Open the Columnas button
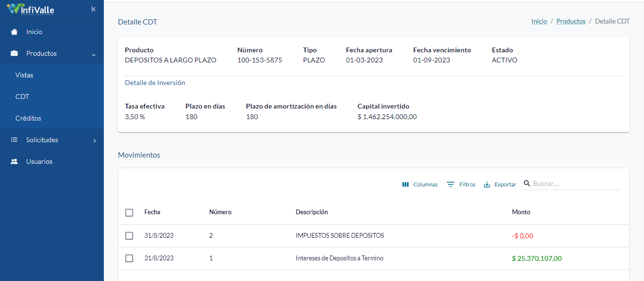The height and width of the screenshot is (281, 644). coord(420,184)
